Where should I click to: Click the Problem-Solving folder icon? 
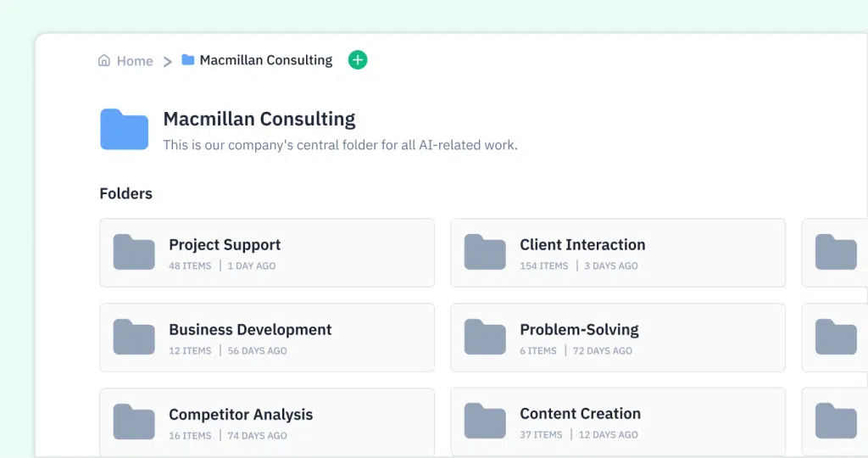tap(485, 337)
